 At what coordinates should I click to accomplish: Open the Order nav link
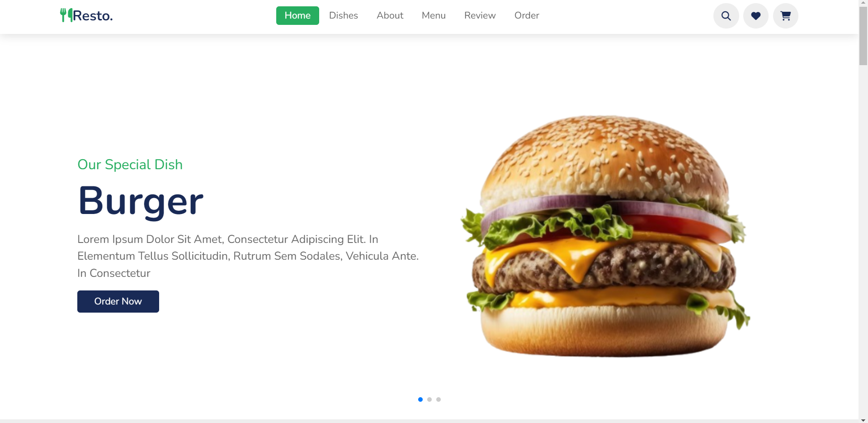pyautogui.click(x=527, y=15)
